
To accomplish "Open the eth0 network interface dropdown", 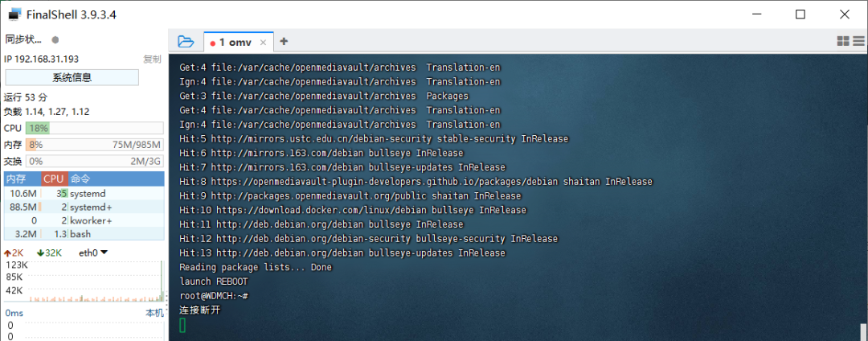I will [x=93, y=253].
